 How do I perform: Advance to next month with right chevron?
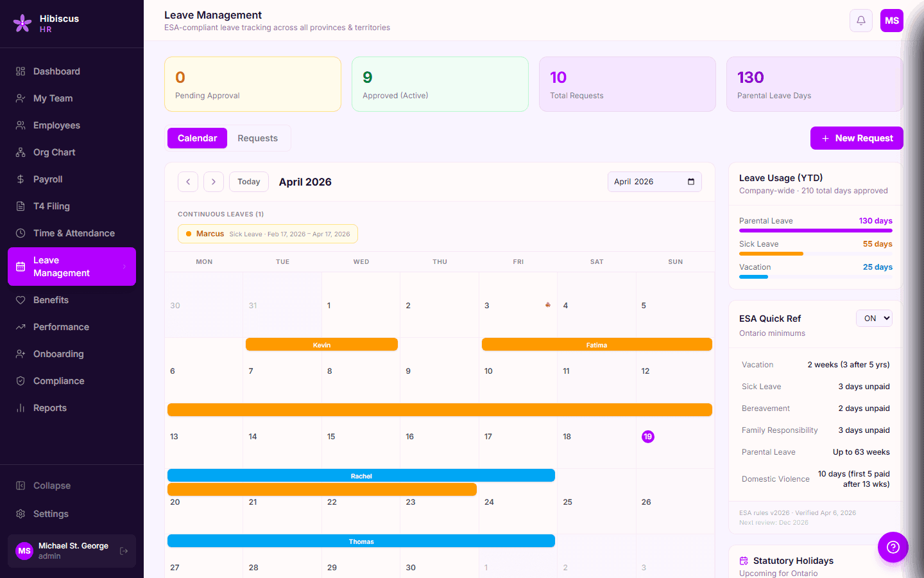point(214,182)
